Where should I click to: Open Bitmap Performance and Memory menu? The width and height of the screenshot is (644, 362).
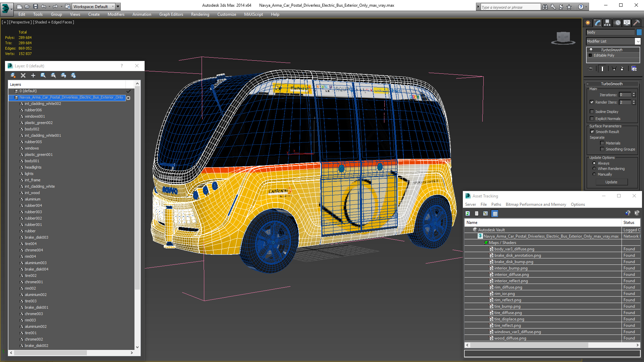pos(536,204)
